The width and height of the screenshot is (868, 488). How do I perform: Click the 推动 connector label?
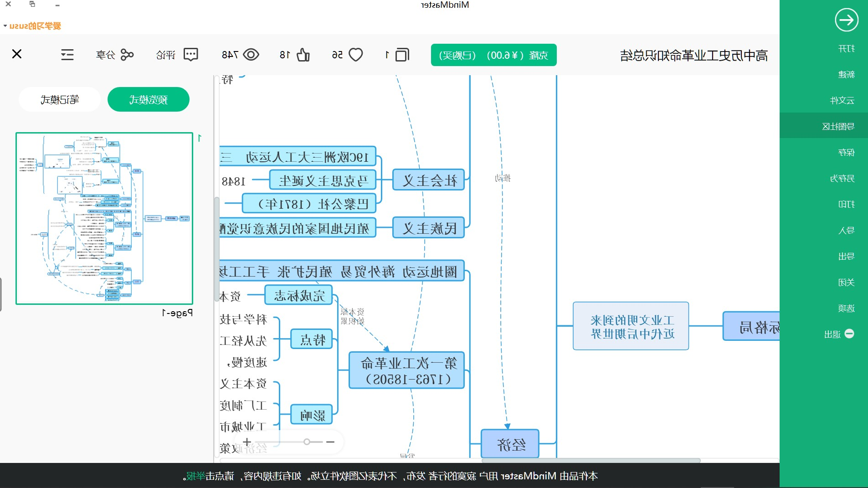503,178
